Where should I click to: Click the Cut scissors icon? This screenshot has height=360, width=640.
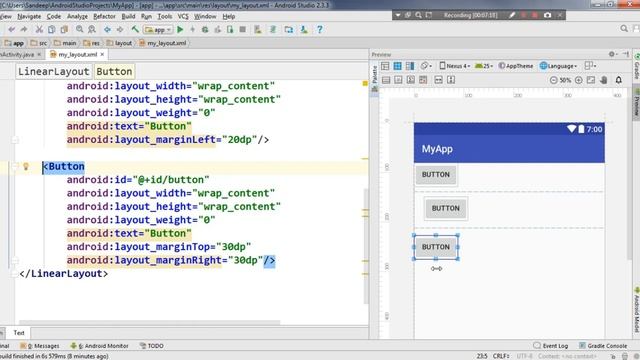tap(39, 29)
